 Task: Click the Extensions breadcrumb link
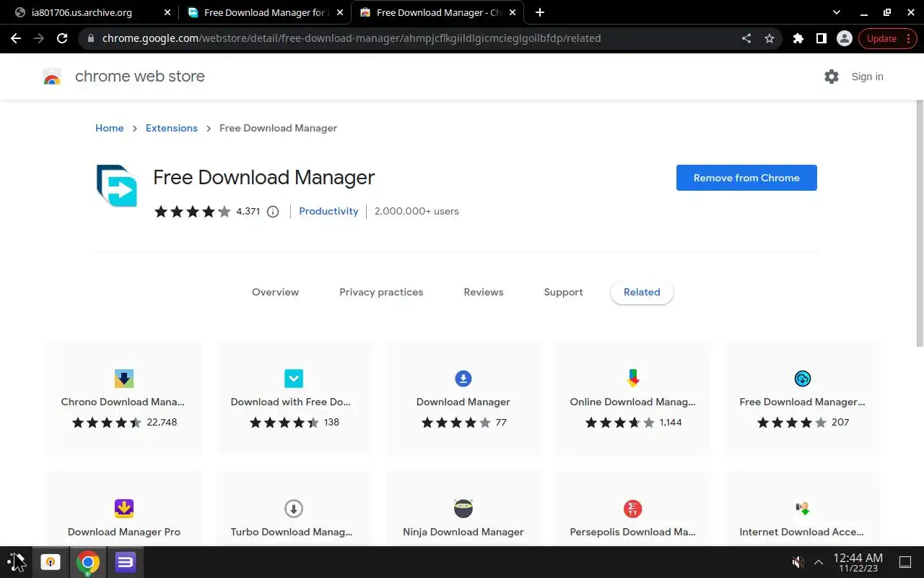point(172,128)
